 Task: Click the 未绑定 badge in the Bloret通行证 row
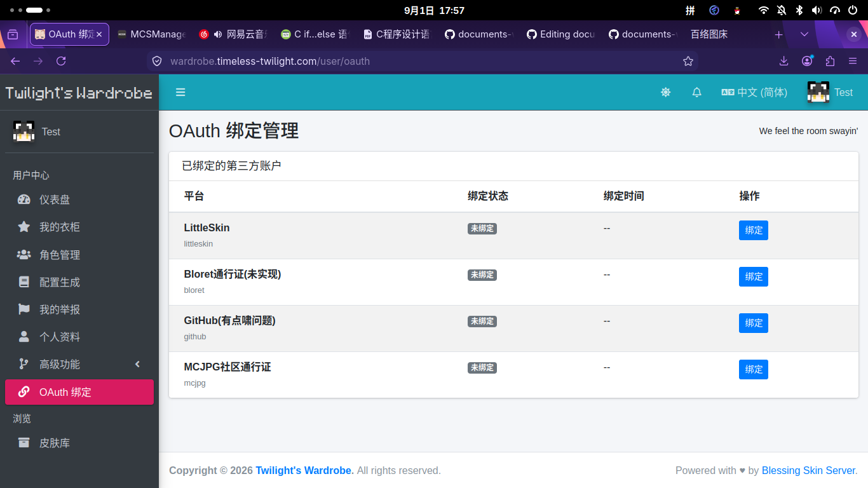coord(482,275)
